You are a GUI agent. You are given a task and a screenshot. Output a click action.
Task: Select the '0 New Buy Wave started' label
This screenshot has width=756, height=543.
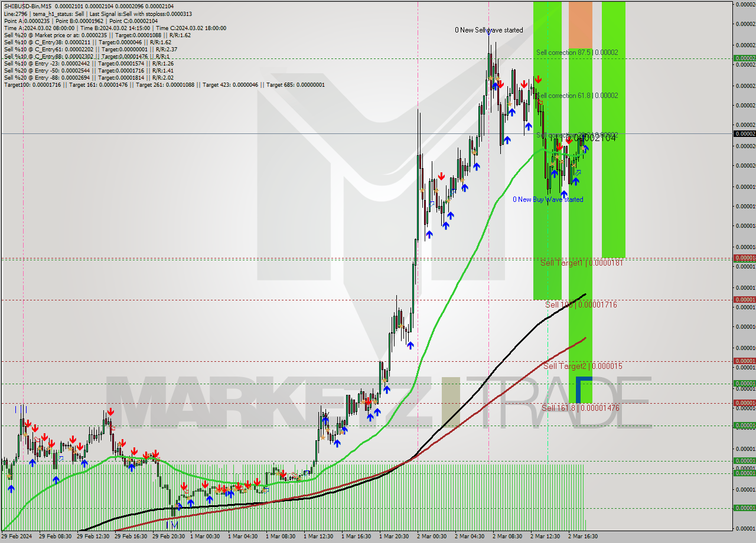[548, 199]
